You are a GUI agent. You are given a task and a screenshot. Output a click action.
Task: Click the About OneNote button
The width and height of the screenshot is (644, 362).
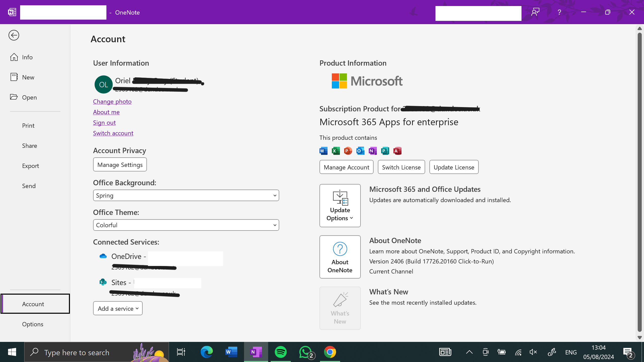(340, 257)
